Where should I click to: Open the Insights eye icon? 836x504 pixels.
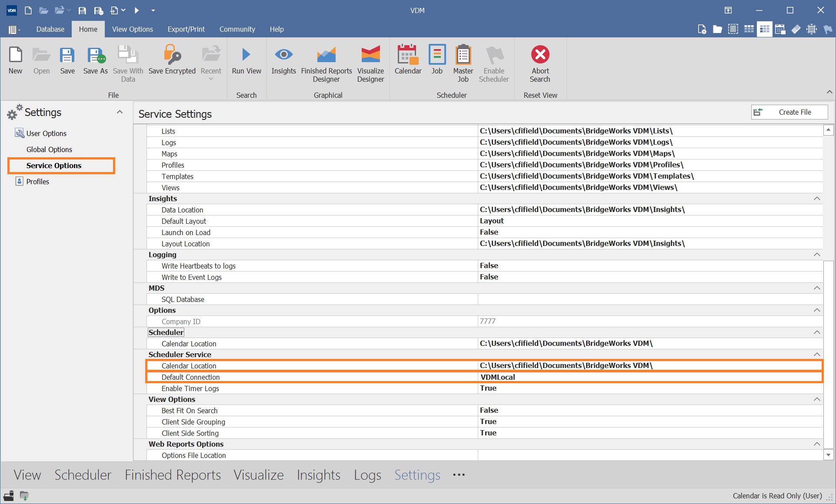[x=283, y=60]
